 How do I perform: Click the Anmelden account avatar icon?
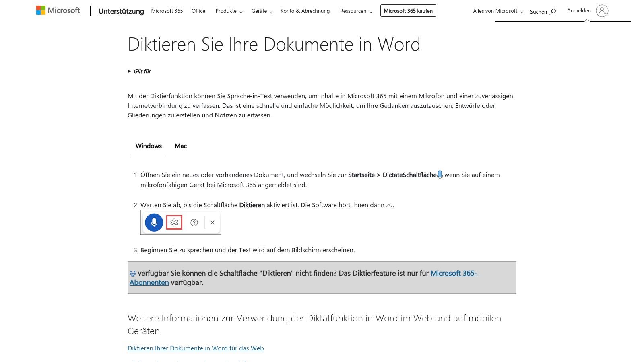(x=602, y=11)
